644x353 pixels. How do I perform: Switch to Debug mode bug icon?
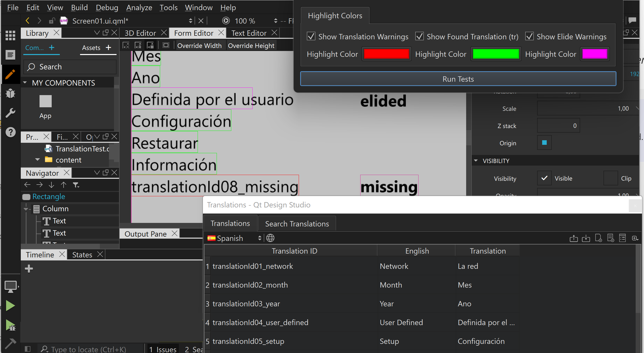[x=10, y=94]
